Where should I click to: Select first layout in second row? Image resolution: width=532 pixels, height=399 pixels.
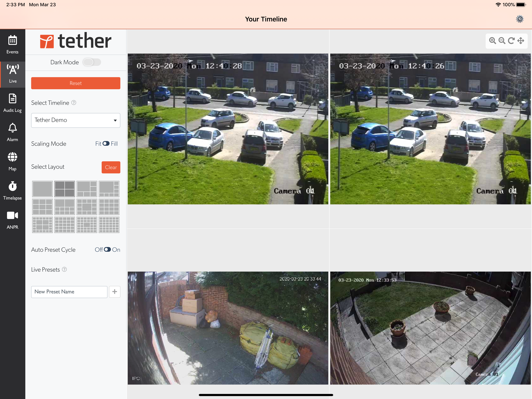[42, 207]
